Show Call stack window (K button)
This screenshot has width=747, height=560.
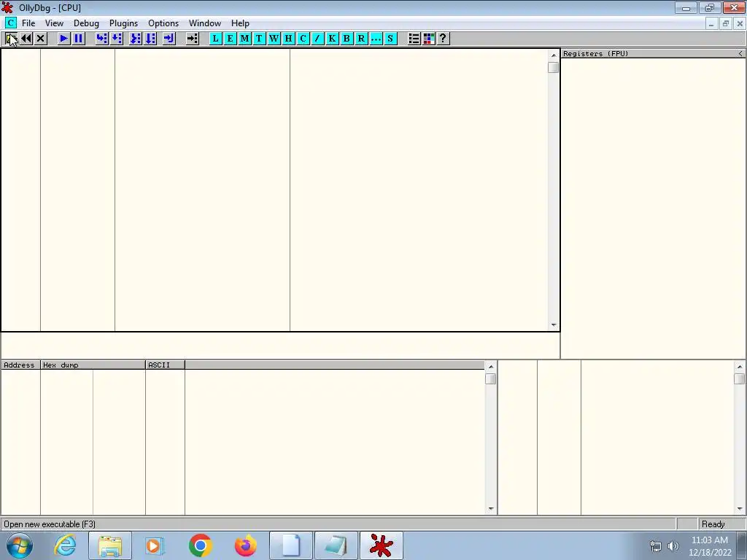332,39
